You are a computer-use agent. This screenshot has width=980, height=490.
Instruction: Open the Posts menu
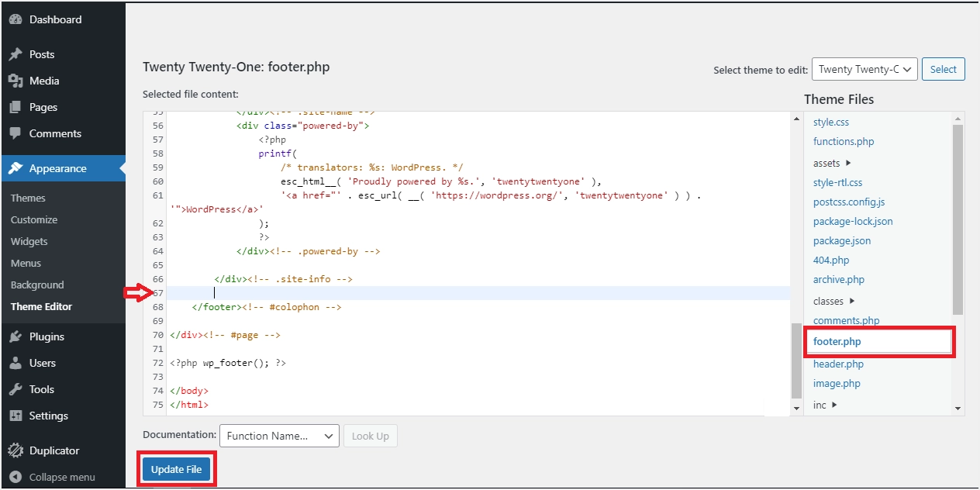click(x=42, y=54)
